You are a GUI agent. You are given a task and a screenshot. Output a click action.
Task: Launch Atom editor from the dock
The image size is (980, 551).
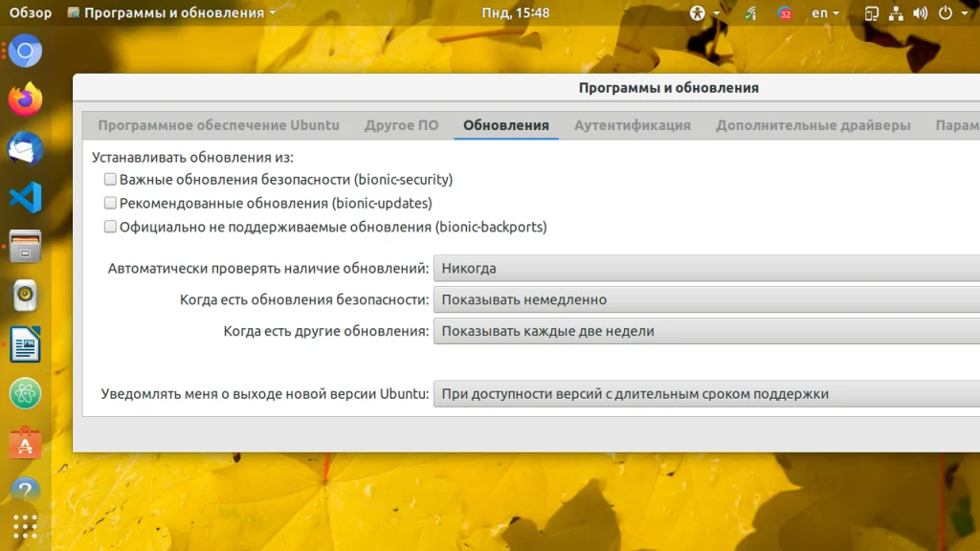click(x=25, y=393)
